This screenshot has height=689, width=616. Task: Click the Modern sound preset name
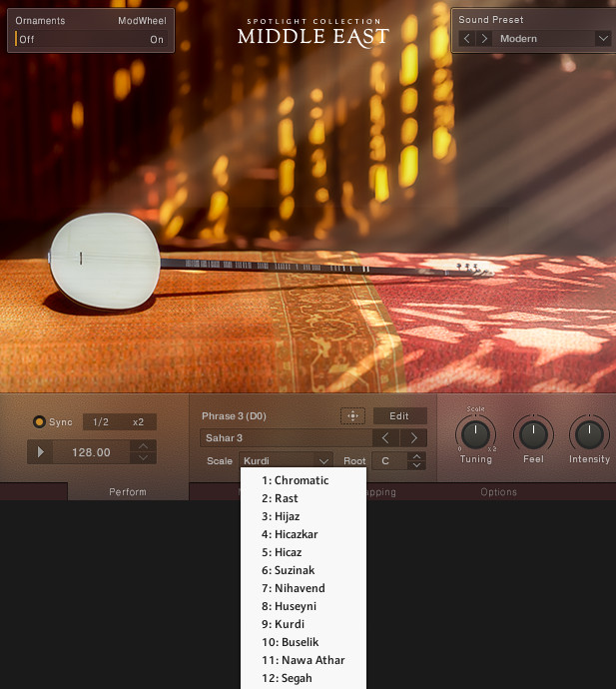click(518, 39)
